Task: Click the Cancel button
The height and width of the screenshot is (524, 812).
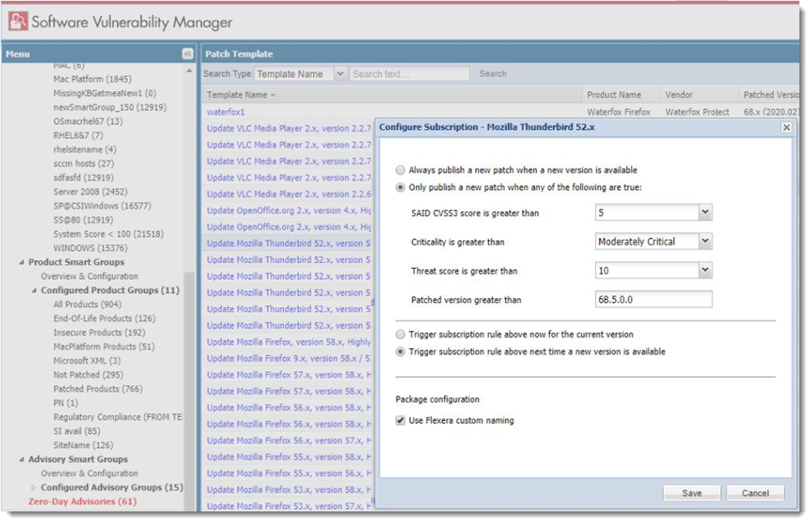Action: point(755,493)
